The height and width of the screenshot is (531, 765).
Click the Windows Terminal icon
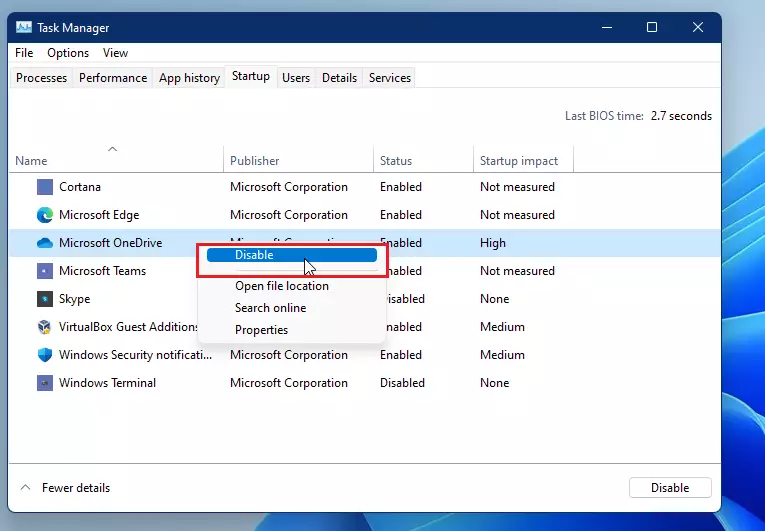pos(45,383)
